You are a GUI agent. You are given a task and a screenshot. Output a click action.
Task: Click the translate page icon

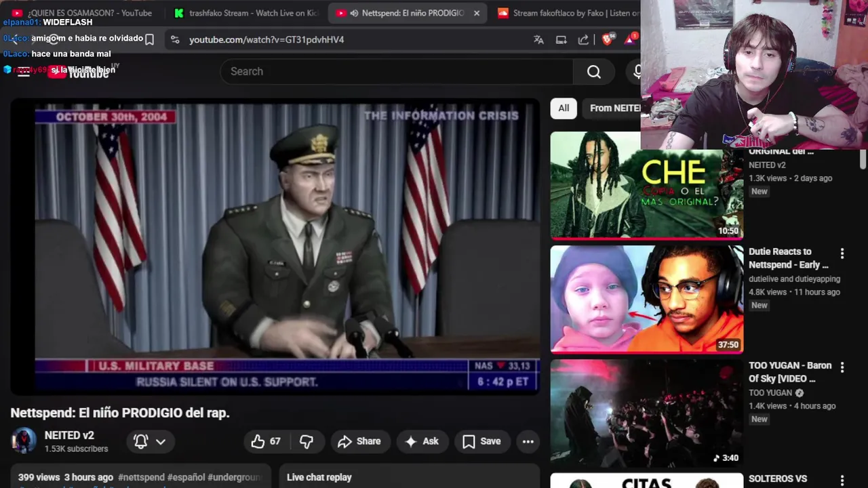point(538,39)
